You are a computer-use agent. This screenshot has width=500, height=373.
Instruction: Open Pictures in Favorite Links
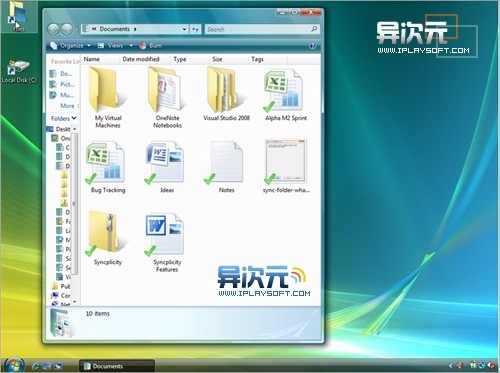pos(62,84)
